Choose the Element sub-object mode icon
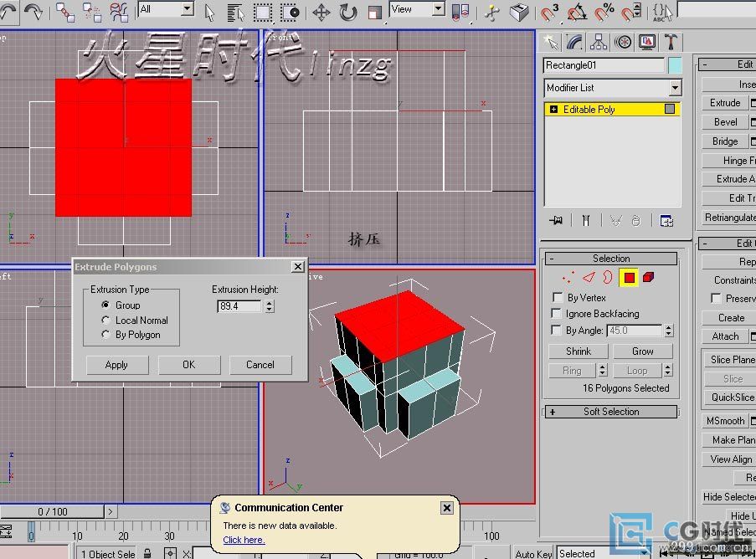This screenshot has height=559, width=756. [x=650, y=277]
